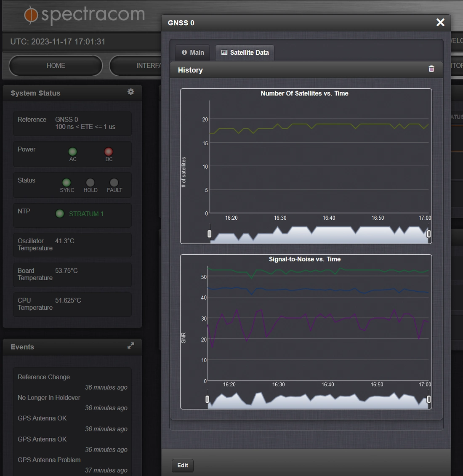Click the SNR chart overview thumbnail
Screen dimensions: 463x476
coord(318,399)
